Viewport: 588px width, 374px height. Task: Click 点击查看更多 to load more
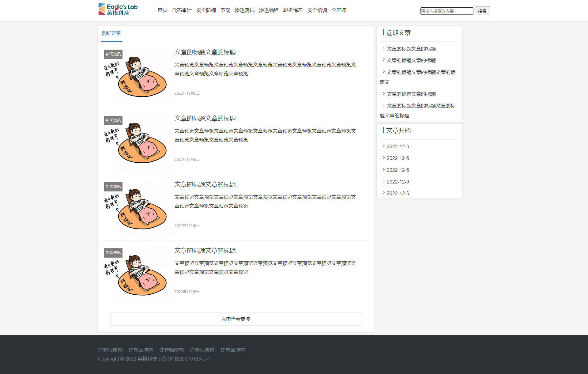[x=236, y=319]
